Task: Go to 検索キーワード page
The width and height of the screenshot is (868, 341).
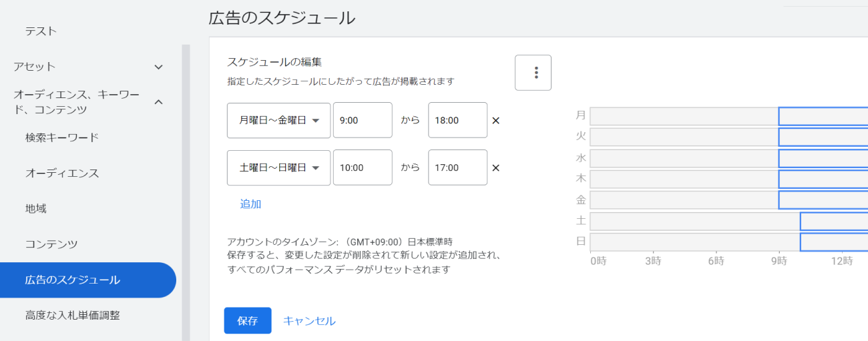Action: pyautogui.click(x=62, y=137)
